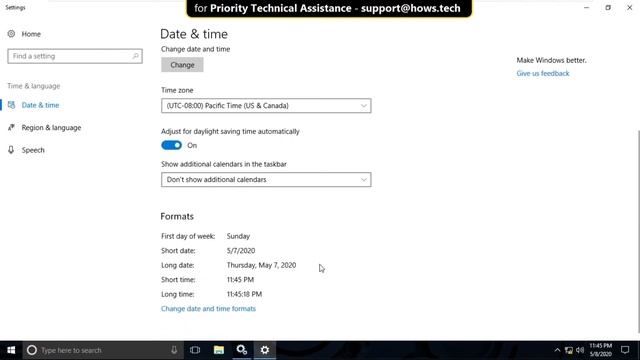Open the Home gear icon in Settings

coord(11,34)
